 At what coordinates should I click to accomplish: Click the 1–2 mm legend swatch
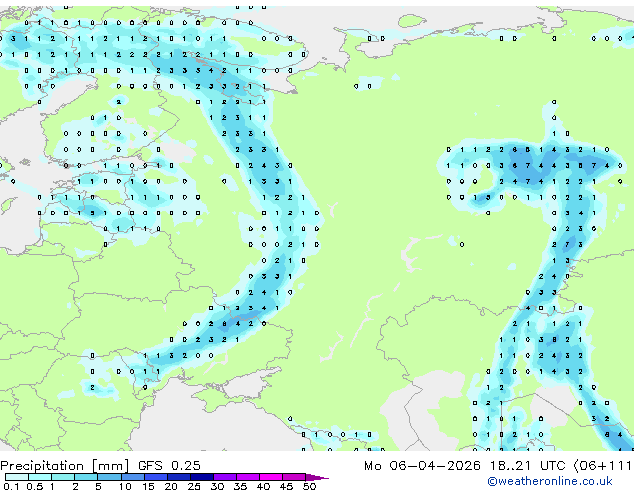point(63,477)
